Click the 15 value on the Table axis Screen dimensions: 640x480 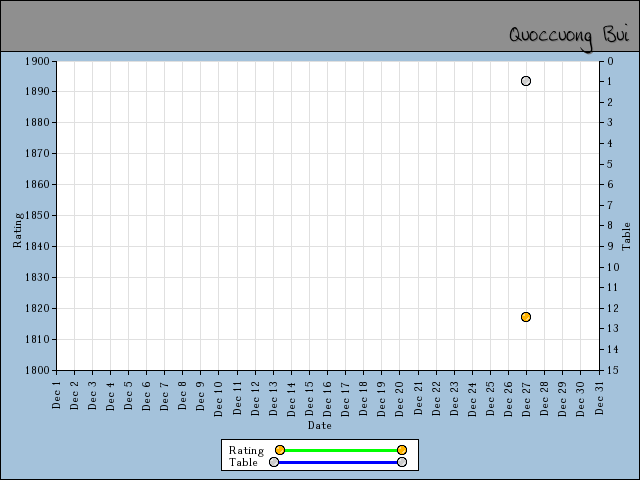pos(613,370)
